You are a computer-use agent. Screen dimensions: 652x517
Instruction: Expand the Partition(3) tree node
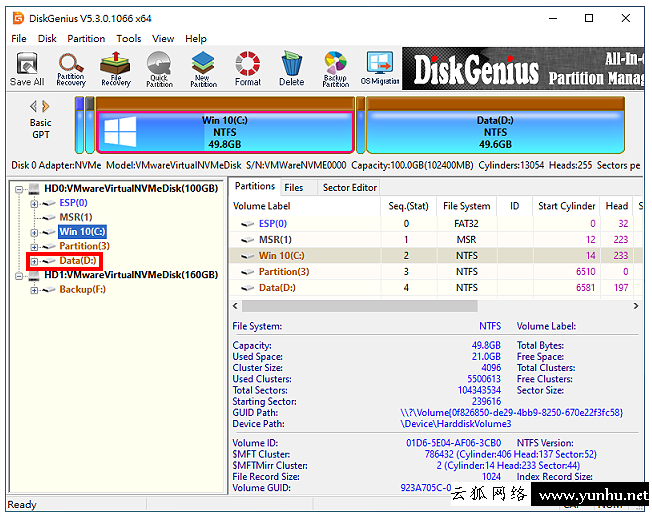34,247
